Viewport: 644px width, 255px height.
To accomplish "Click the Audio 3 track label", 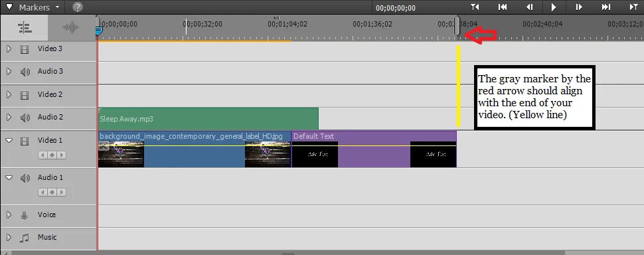I will tap(50, 72).
